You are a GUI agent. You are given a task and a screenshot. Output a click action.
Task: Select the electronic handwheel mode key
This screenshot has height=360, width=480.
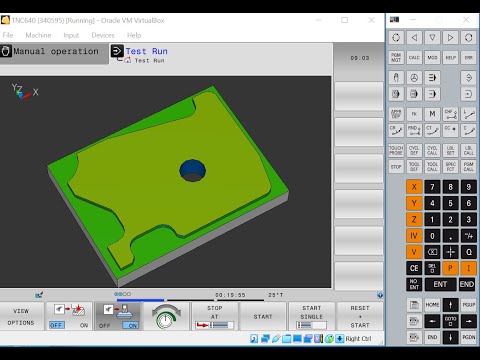pyautogui.click(x=414, y=78)
